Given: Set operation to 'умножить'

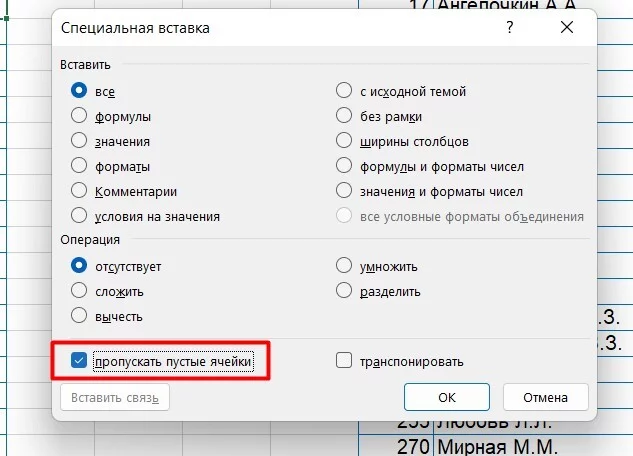Looking at the screenshot, I should click(344, 266).
